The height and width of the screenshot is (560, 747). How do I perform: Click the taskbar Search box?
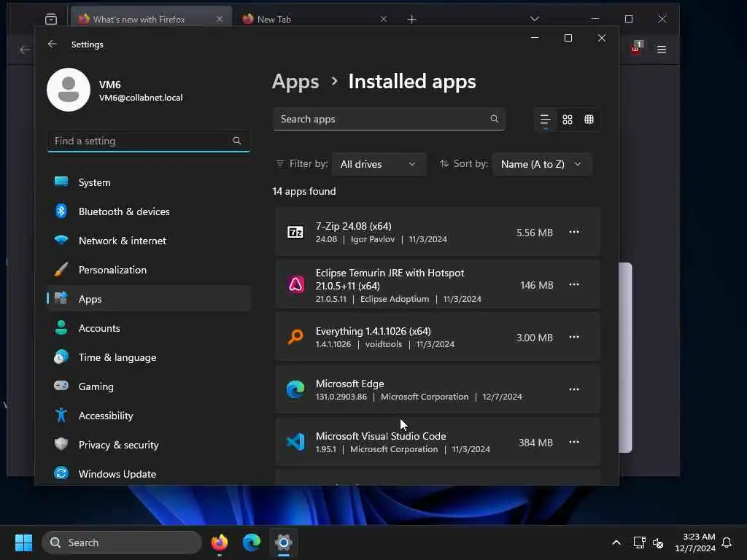[122, 542]
